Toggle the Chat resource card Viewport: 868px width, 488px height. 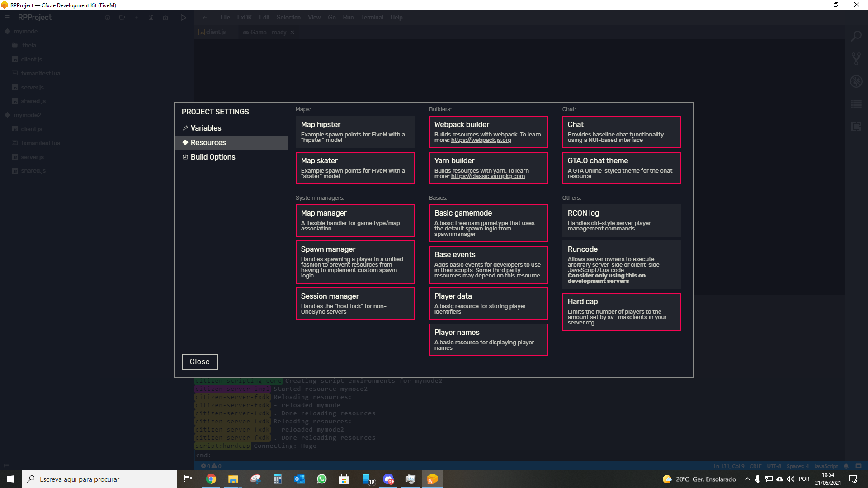pos(622,132)
